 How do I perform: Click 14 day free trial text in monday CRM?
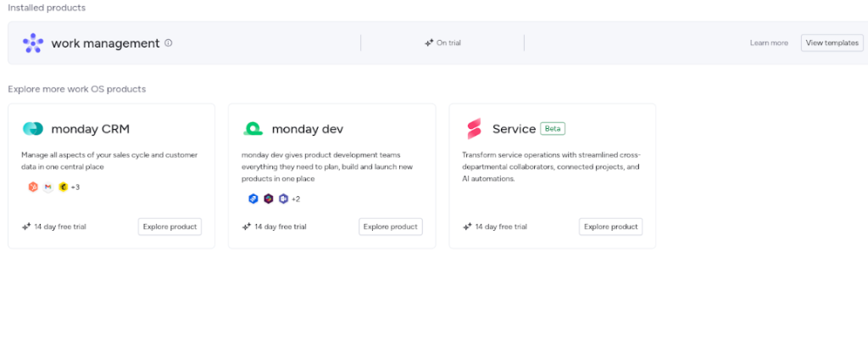tap(60, 227)
